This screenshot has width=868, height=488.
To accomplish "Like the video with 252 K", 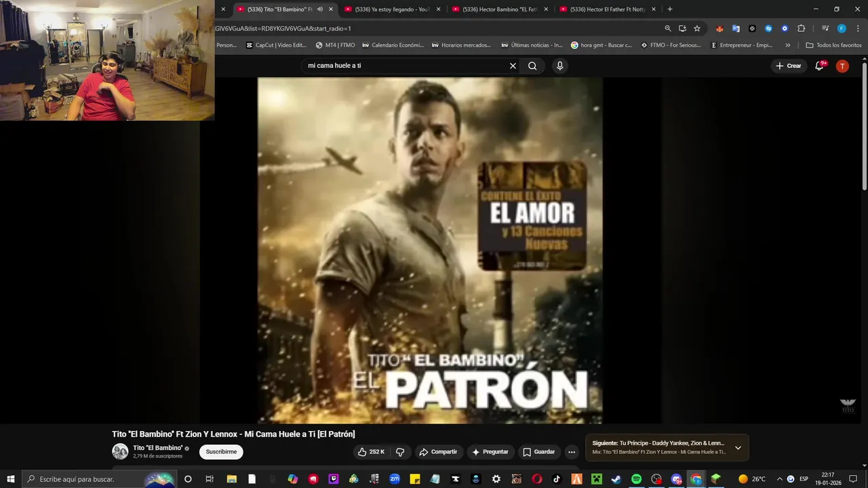I will pos(371,452).
